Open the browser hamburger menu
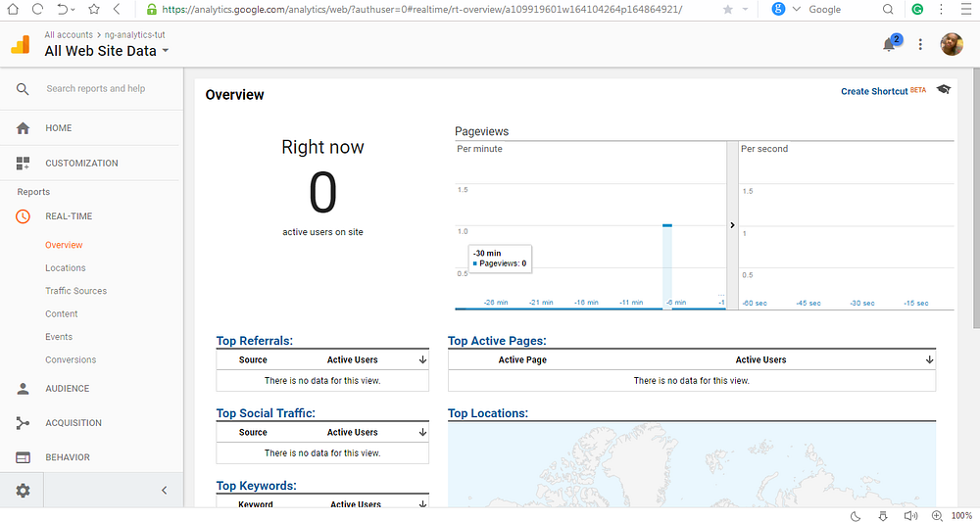Screen dimensions: 980x522 pos(966,10)
